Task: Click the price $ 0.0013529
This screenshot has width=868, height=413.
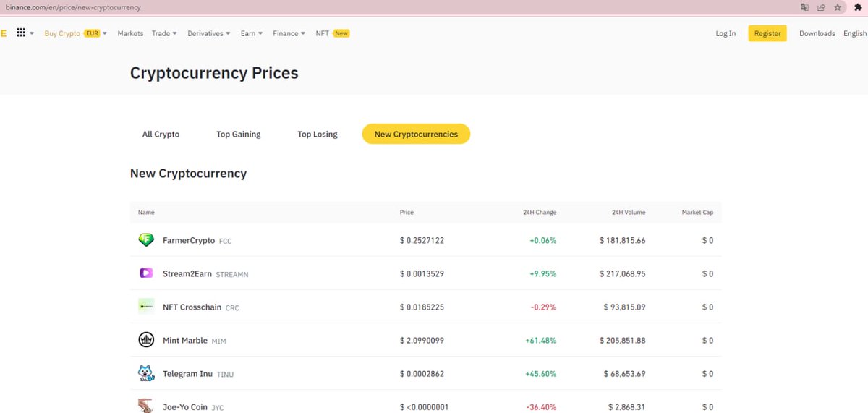Action: [422, 273]
